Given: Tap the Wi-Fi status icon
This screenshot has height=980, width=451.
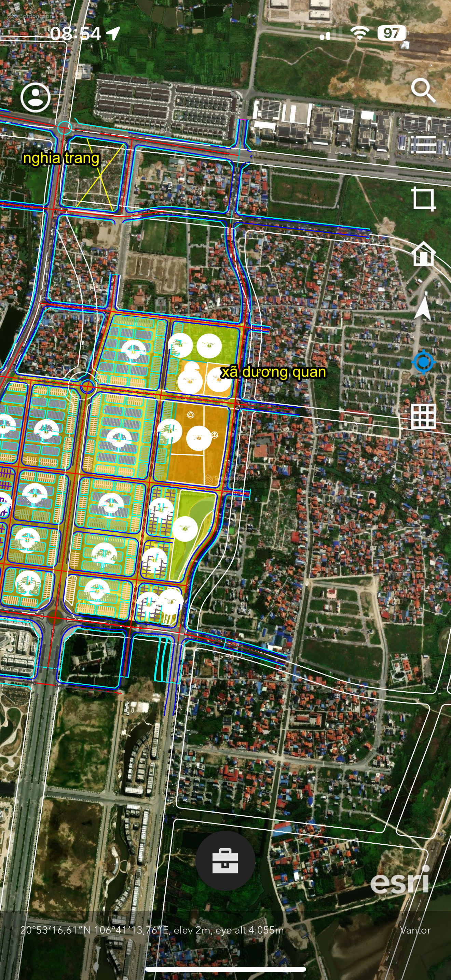Looking at the screenshot, I should coord(360,33).
